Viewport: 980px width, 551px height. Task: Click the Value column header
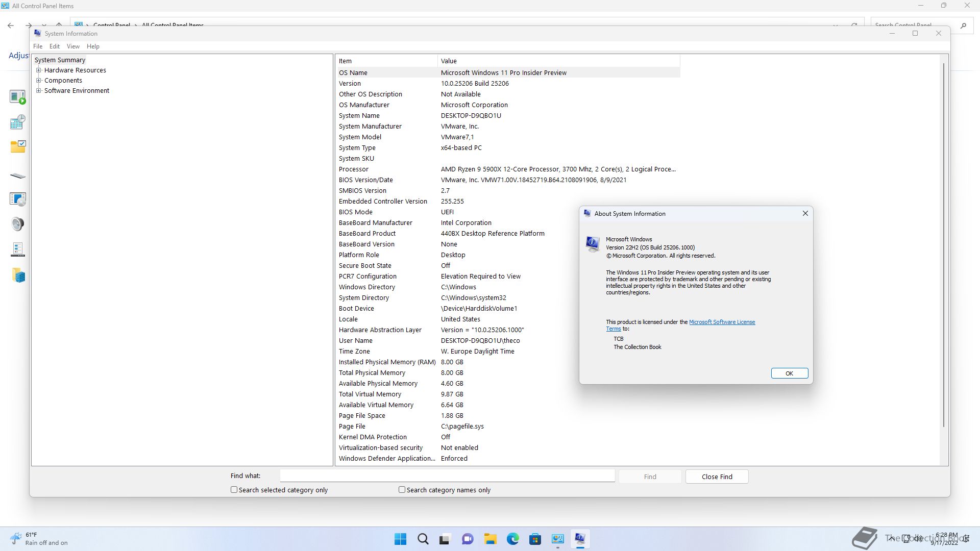point(558,61)
